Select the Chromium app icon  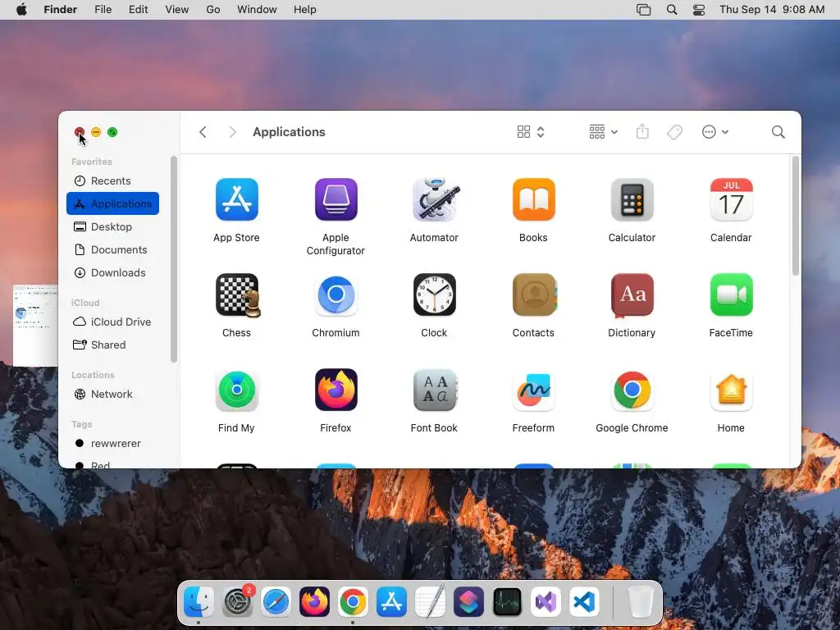pyautogui.click(x=336, y=294)
